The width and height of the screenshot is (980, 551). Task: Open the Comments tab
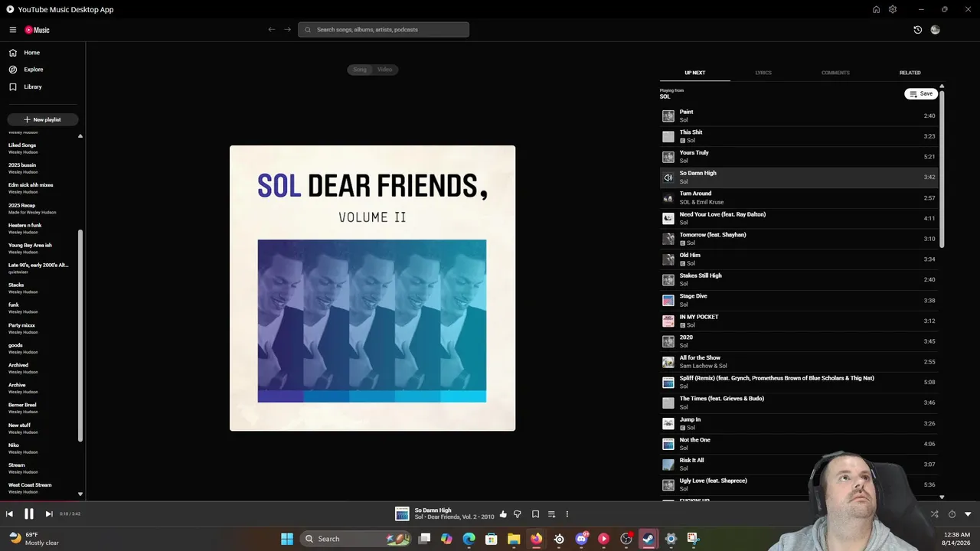tap(835, 73)
